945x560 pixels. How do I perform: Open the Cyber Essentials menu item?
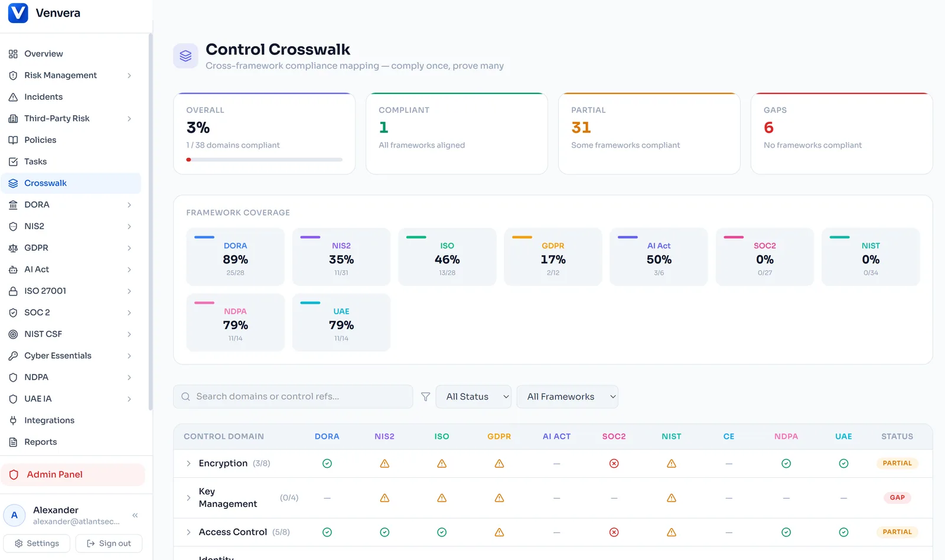(71, 356)
